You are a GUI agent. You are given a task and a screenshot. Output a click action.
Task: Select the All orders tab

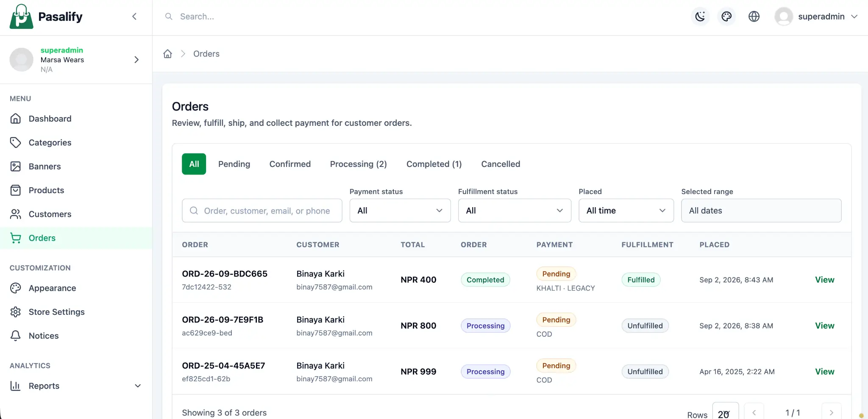194,164
